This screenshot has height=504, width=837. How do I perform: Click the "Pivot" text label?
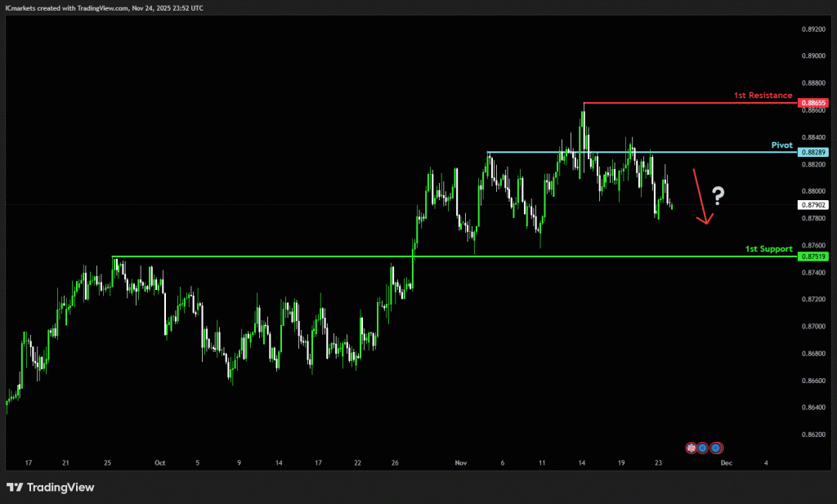[781, 145]
